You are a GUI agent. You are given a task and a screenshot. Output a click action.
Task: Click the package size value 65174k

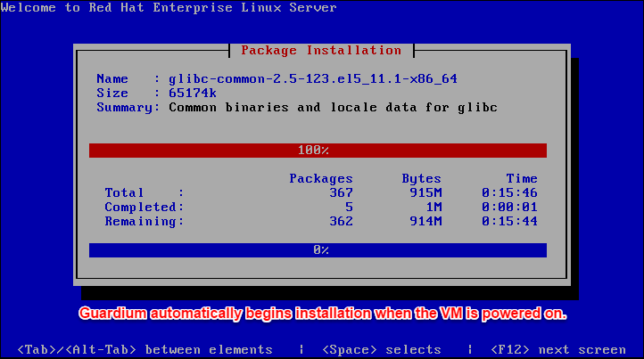coord(194,93)
